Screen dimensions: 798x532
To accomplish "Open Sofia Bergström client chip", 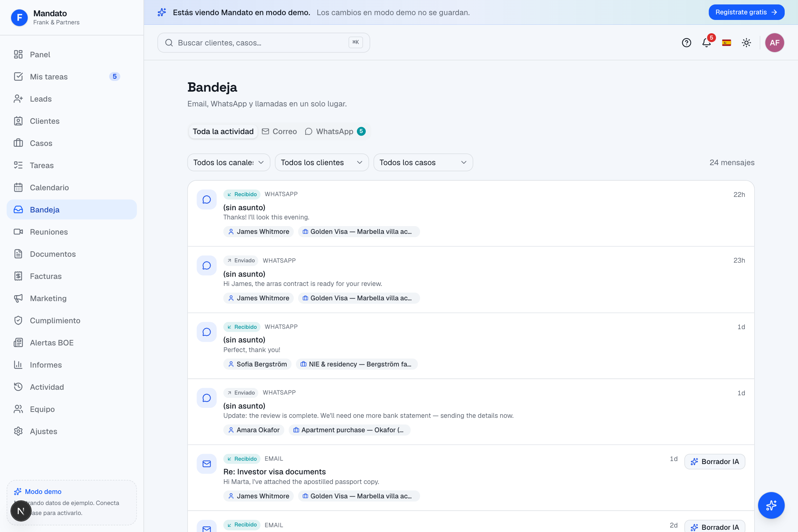I will (258, 364).
